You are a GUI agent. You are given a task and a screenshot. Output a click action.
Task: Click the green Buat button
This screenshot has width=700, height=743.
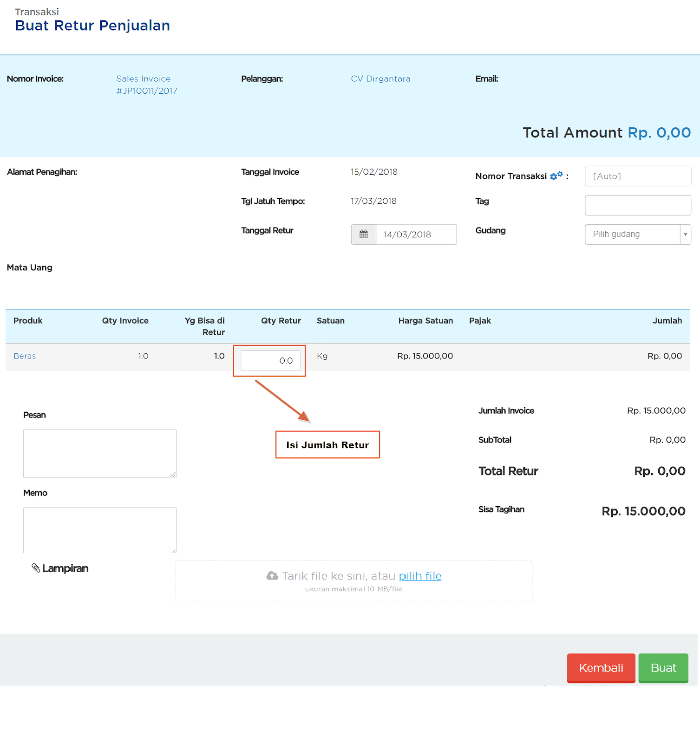[663, 668]
